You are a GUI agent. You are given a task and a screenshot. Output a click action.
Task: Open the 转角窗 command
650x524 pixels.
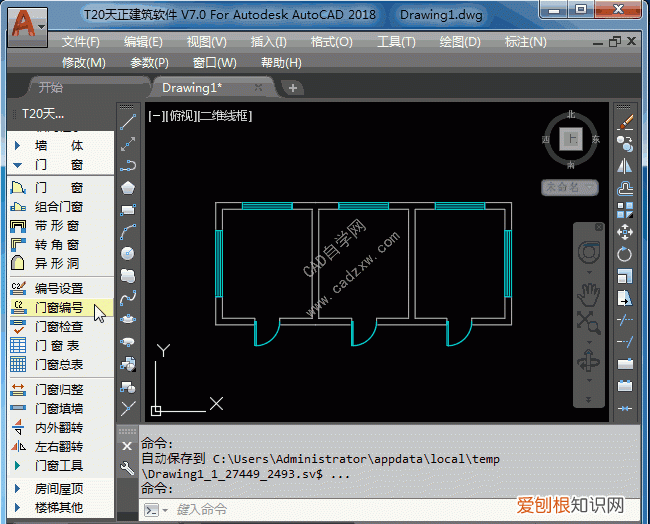[x=61, y=245]
